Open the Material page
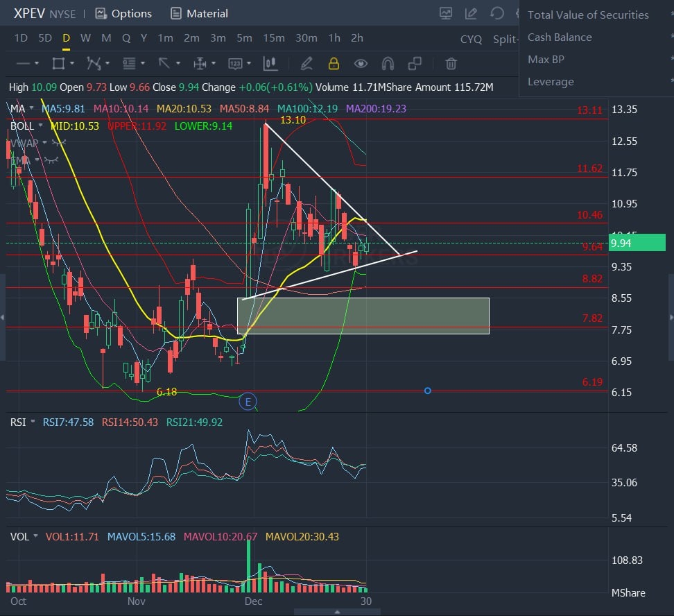The image size is (674, 616). 199,13
